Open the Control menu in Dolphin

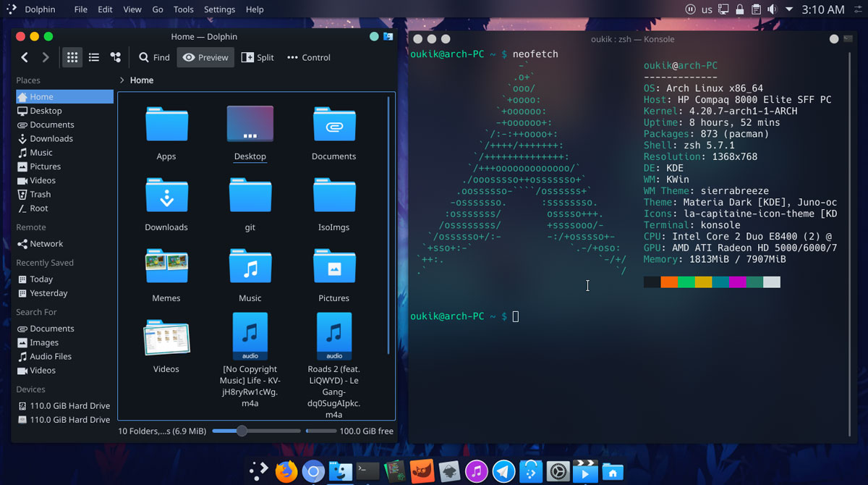pyautogui.click(x=309, y=57)
